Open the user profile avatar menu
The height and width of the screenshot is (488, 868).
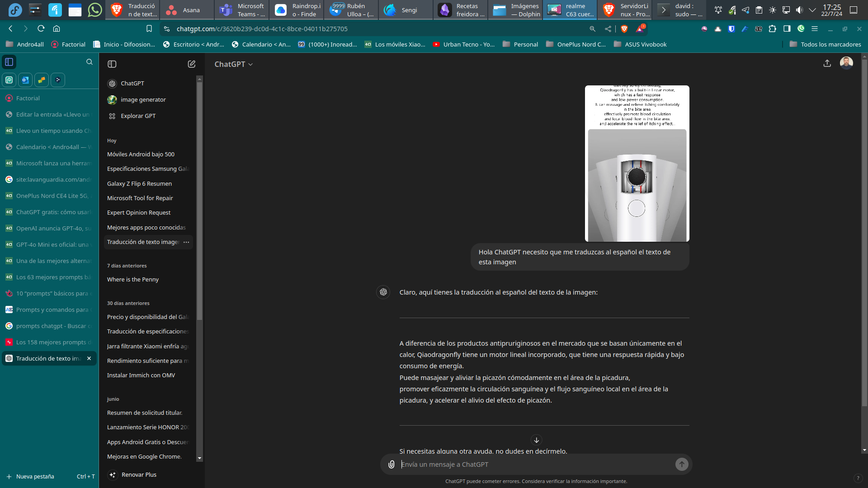click(846, 63)
